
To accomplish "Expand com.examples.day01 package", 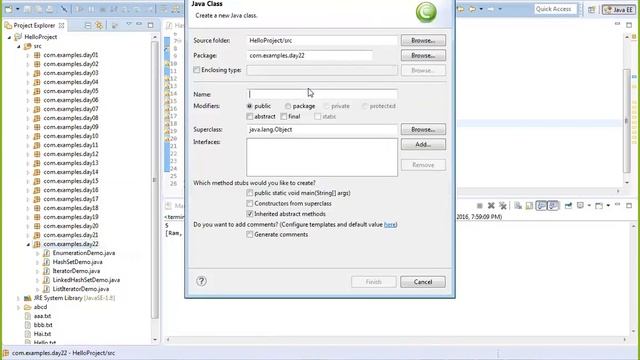I will tap(28, 55).
